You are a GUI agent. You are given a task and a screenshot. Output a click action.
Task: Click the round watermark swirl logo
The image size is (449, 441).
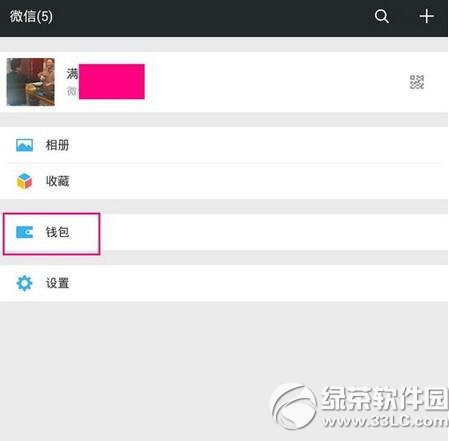pos(293,406)
